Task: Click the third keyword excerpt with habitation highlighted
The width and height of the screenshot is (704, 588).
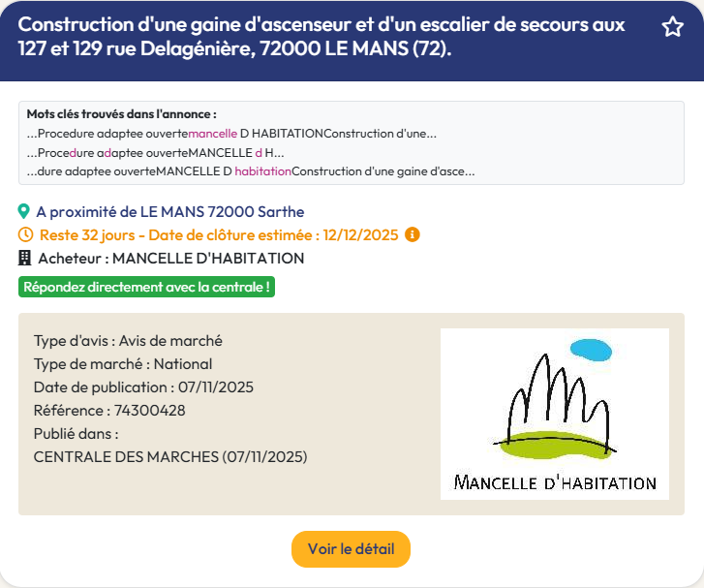Action: coord(250,171)
